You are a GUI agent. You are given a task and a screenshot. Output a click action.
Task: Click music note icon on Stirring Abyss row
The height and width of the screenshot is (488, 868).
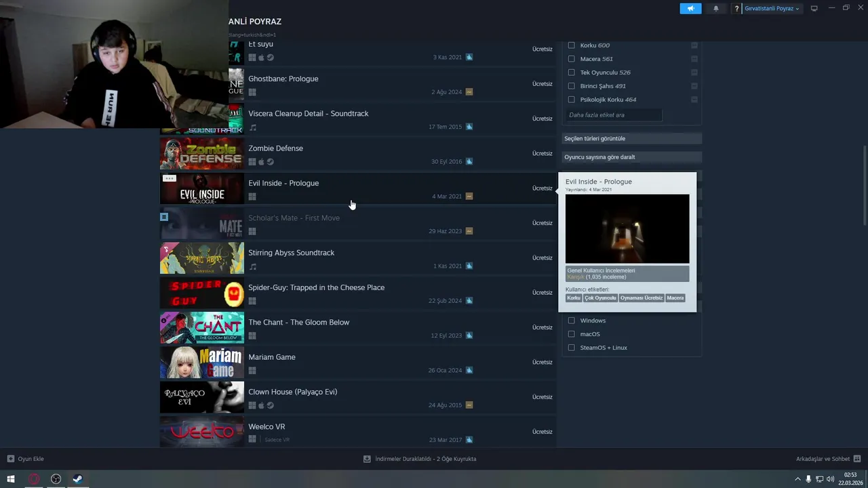point(252,266)
